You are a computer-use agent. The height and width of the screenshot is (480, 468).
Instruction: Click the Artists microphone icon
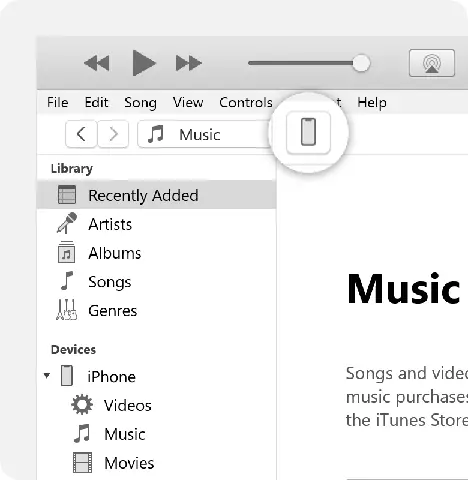click(67, 223)
